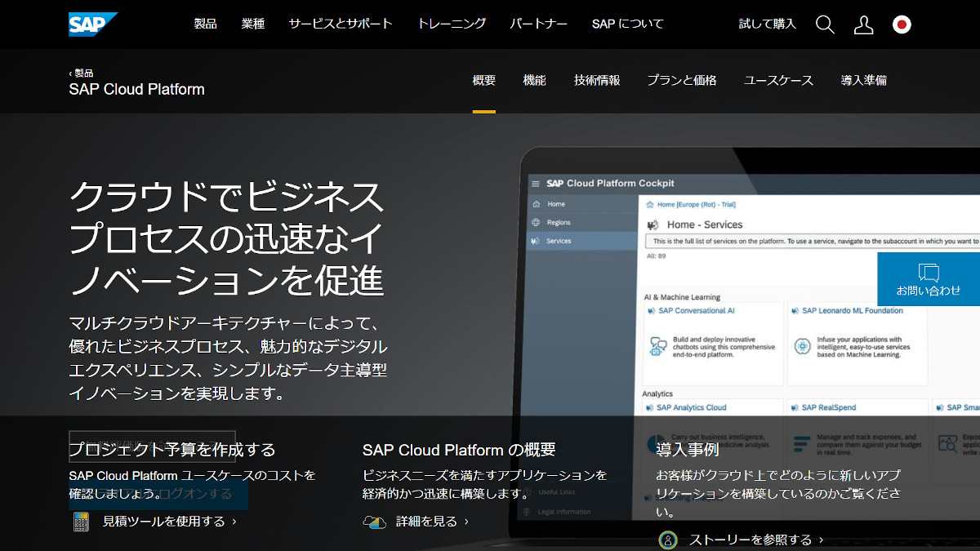Go back via the ‹ 製品 breadcrumb
The image size is (980, 551).
[81, 73]
